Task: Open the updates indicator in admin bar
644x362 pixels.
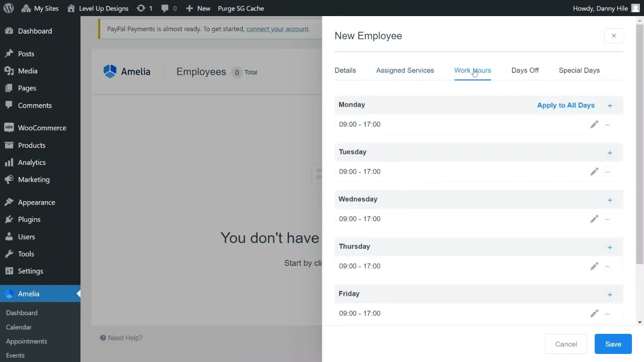Action: click(144, 8)
